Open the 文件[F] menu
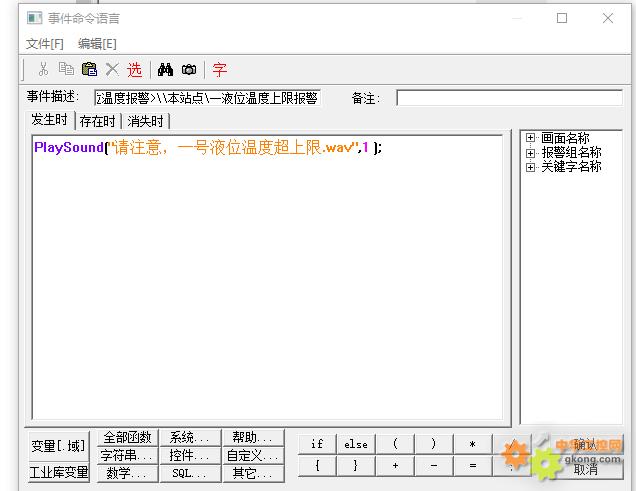Viewport: 636px width, 491px height. (44, 44)
